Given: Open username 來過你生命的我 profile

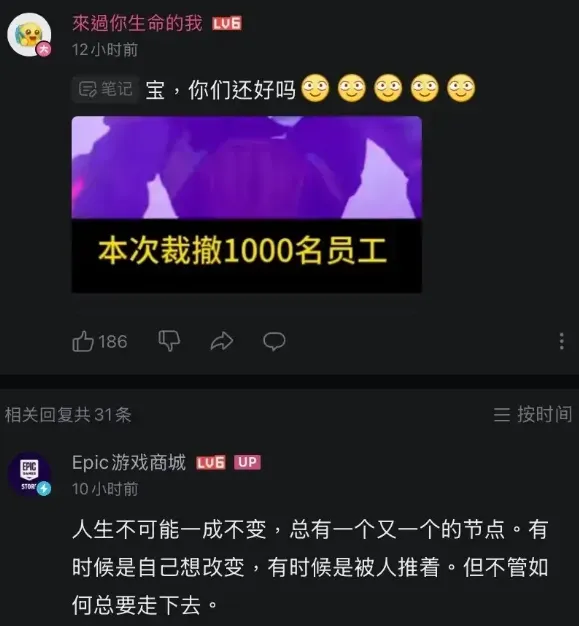Looking at the screenshot, I should click(x=137, y=24).
